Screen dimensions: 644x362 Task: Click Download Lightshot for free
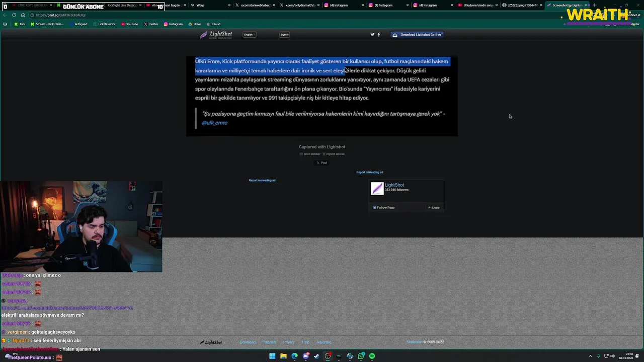(x=417, y=35)
